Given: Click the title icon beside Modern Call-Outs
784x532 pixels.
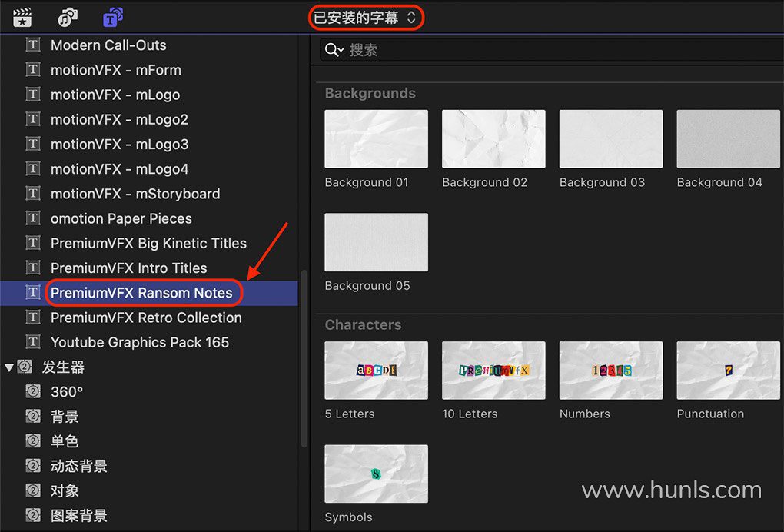Looking at the screenshot, I should tap(33, 45).
